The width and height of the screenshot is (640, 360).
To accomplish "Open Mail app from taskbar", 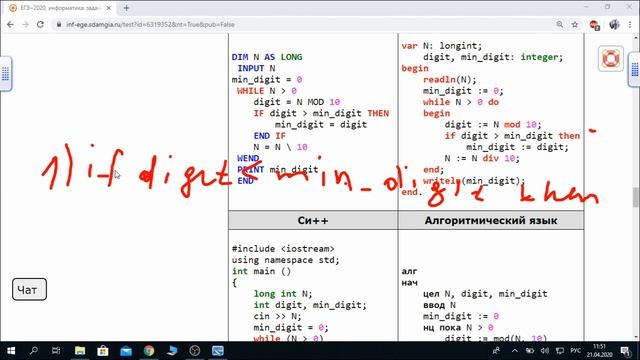I will click(x=126, y=351).
